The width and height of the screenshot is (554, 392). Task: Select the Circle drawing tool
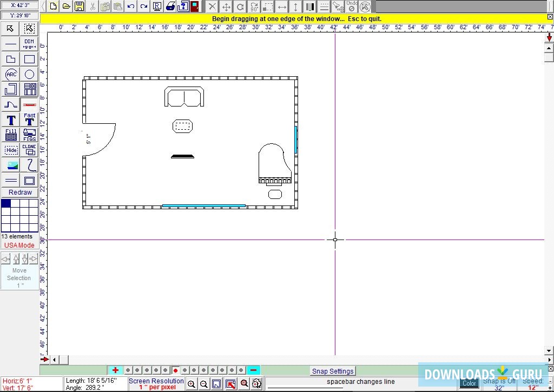tap(29, 74)
